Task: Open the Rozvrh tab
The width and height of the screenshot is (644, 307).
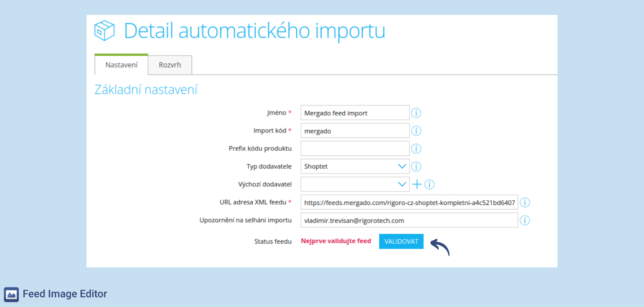Action: click(x=170, y=65)
